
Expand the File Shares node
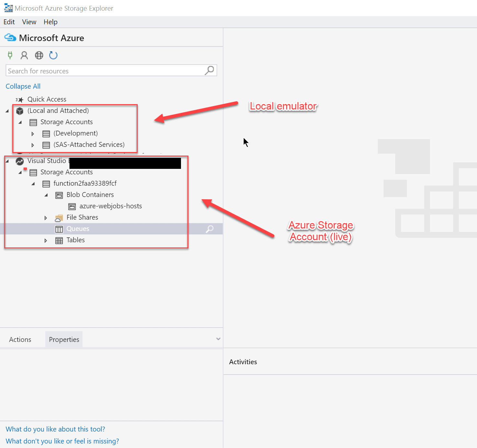(x=46, y=218)
